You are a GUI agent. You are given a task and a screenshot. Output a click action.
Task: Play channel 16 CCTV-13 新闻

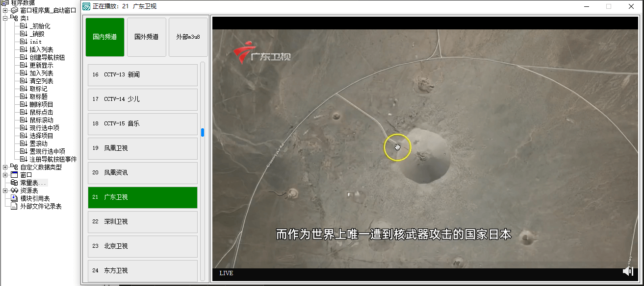click(x=143, y=75)
